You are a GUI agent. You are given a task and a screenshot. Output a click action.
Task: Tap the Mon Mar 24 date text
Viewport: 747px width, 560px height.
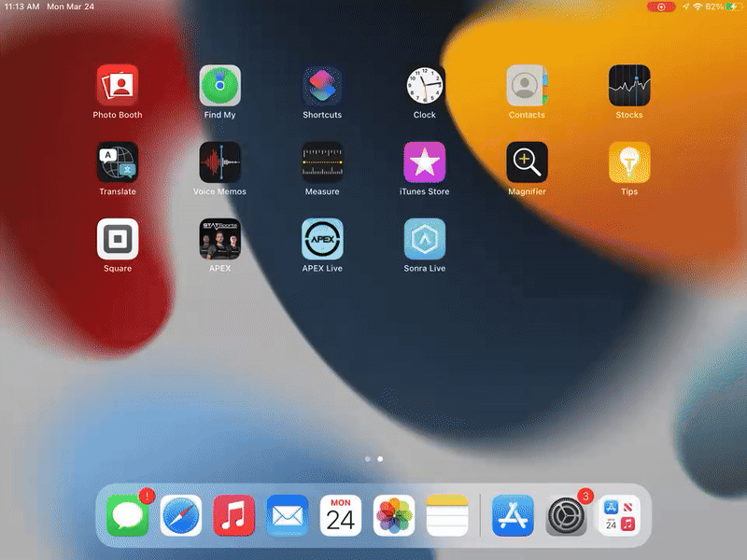[71, 7]
